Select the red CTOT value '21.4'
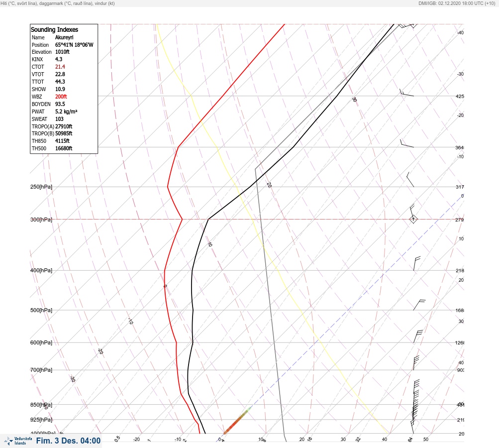The width and height of the screenshot is (499, 448). tap(60, 67)
